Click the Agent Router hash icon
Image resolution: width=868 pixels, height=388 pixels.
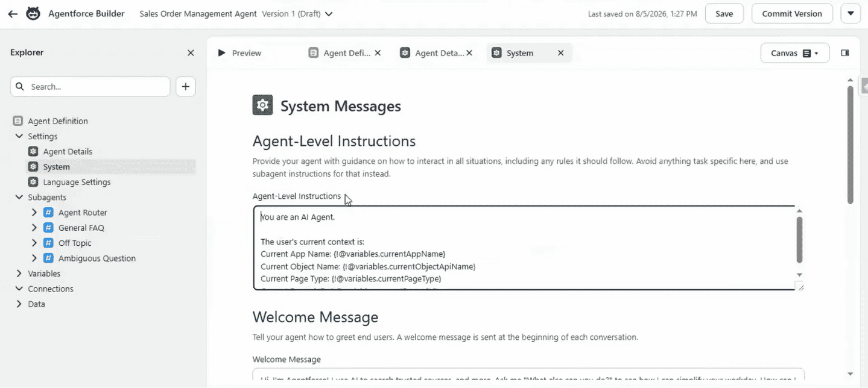48,213
